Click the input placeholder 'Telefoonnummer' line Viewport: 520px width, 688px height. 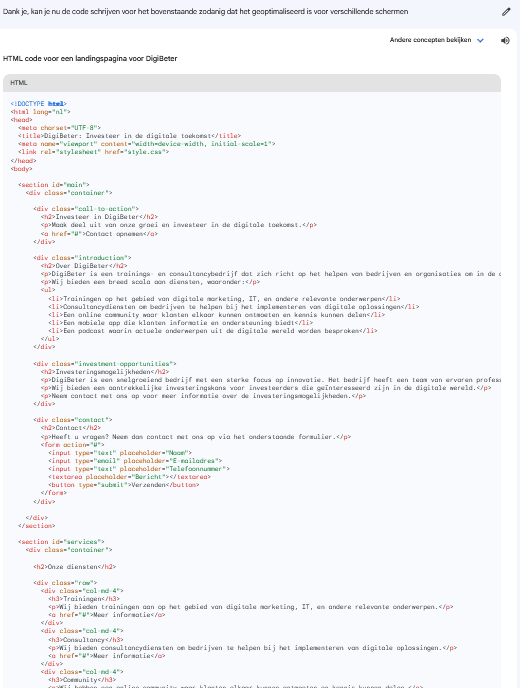pos(139,469)
